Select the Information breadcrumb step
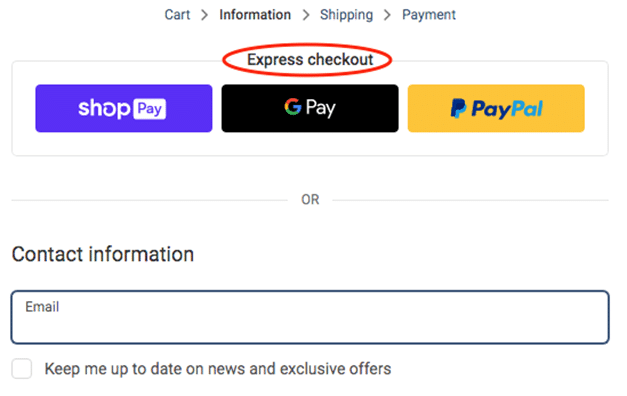627x396 pixels. pos(255,15)
